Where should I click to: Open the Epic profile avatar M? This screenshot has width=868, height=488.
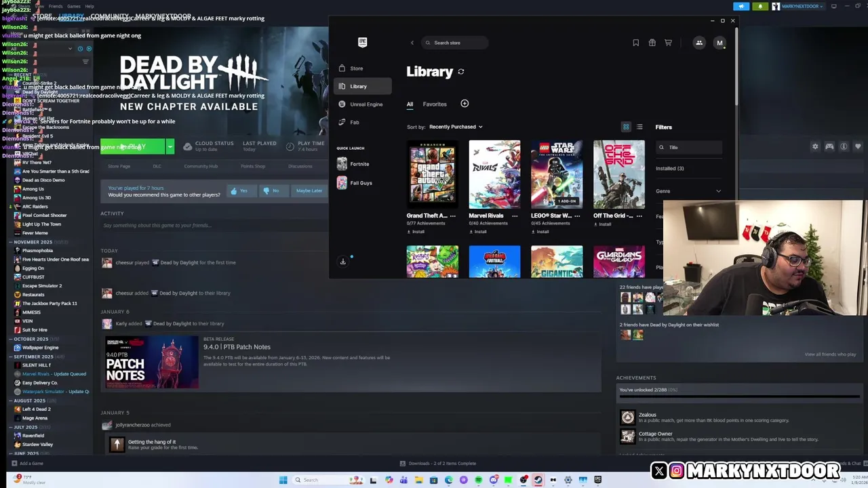point(719,43)
